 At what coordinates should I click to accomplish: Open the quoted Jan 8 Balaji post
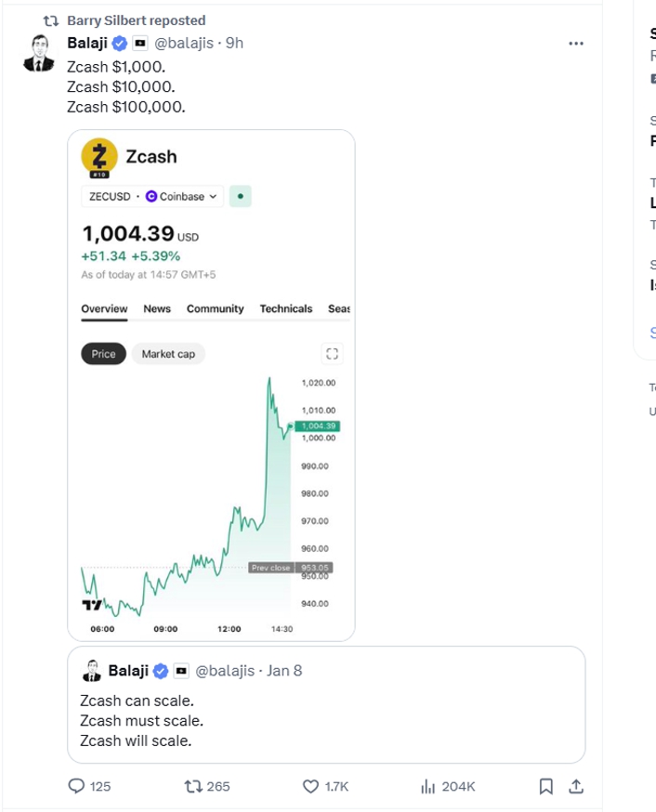pyautogui.click(x=326, y=704)
